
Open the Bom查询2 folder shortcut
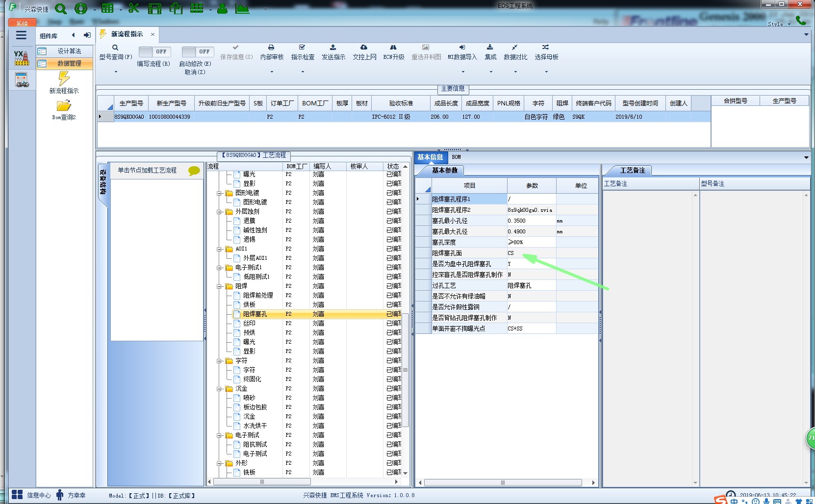coord(64,110)
